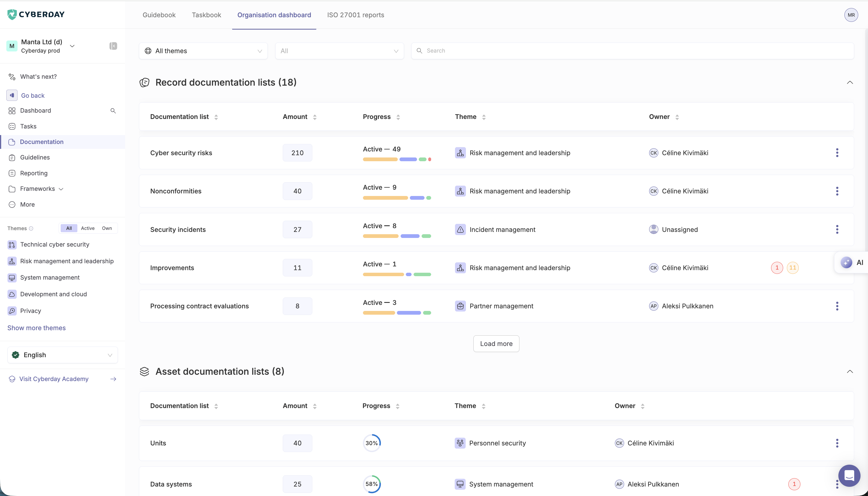Click the Load more button
Viewport: 868px width, 496px height.
click(x=496, y=344)
